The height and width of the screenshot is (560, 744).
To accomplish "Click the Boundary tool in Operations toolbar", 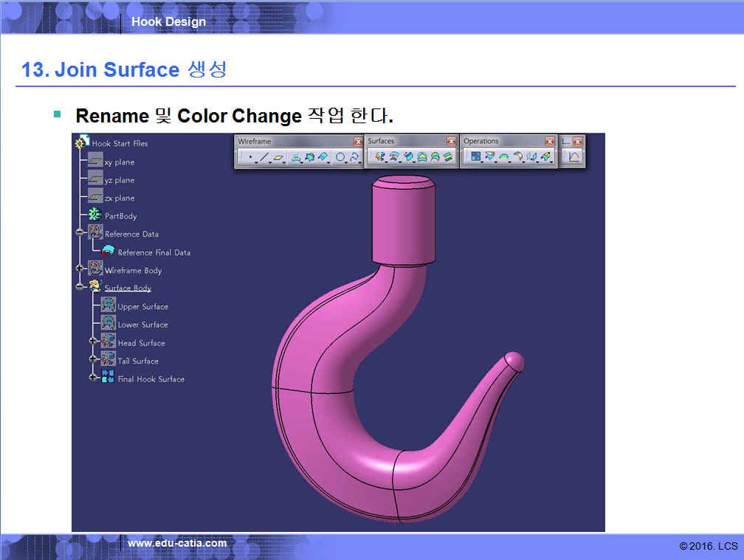I will (x=504, y=157).
